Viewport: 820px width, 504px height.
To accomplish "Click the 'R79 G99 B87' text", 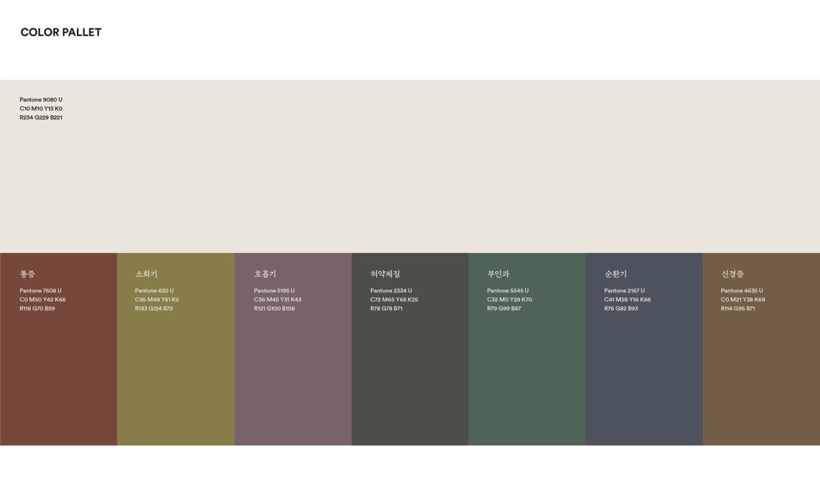I will tap(504, 308).
